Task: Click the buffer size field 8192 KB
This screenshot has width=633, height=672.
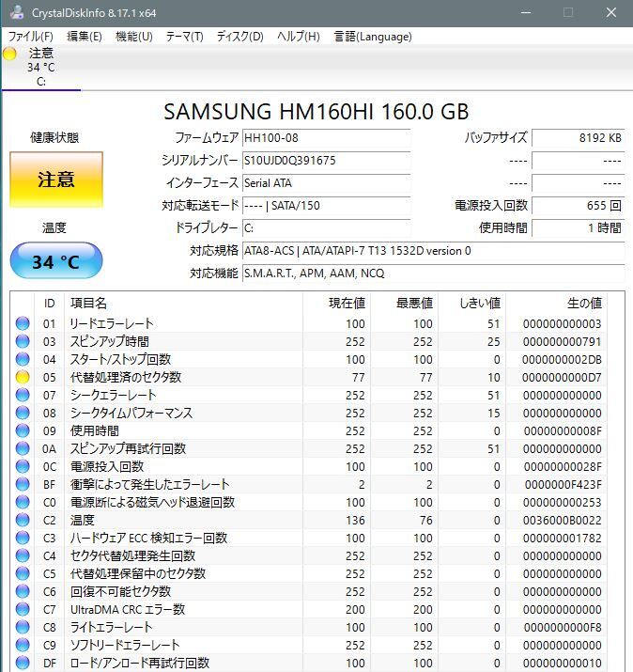Action: (579, 138)
